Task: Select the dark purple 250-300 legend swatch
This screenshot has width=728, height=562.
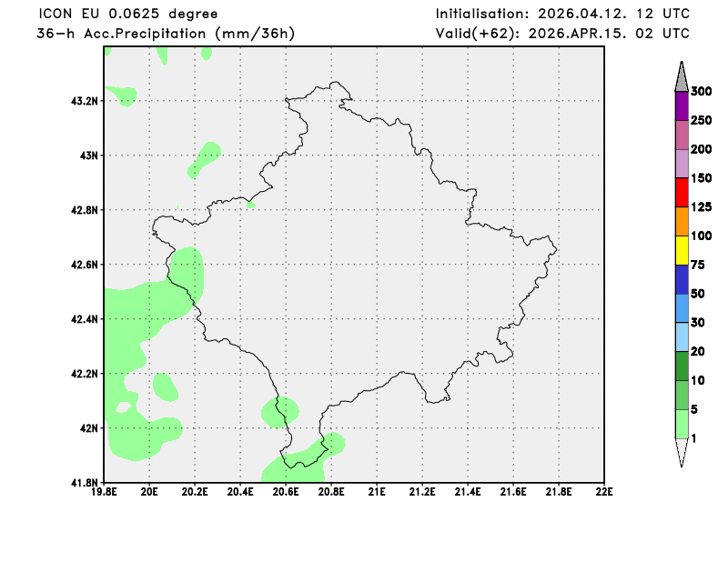Action: (681, 105)
